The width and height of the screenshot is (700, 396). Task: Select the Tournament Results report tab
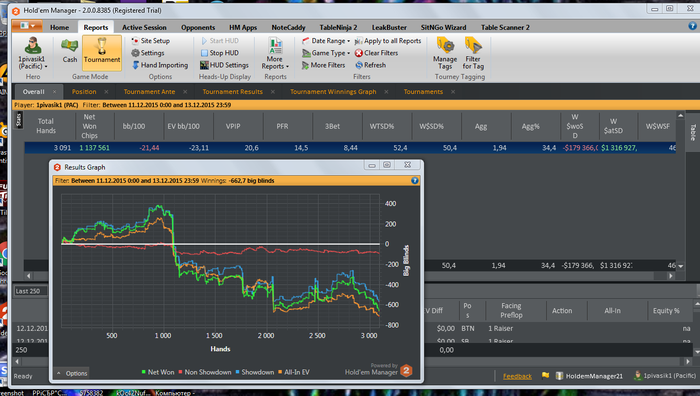(x=233, y=92)
